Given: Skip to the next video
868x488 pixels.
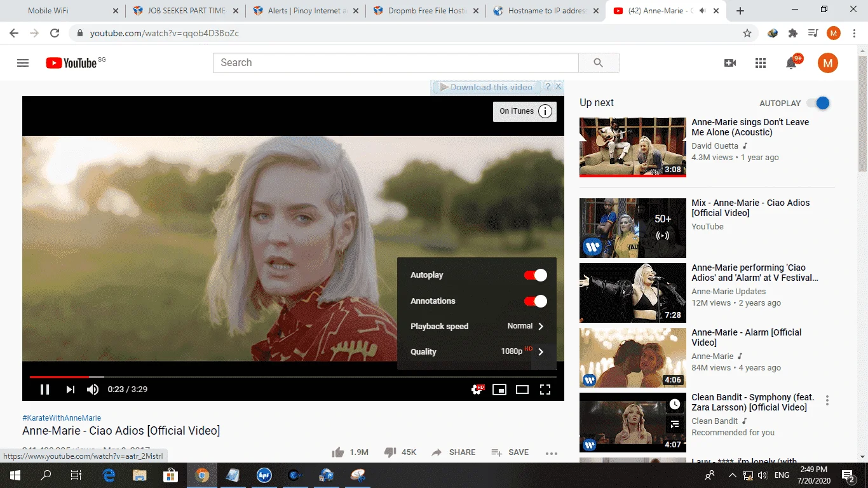Looking at the screenshot, I should pyautogui.click(x=71, y=390).
